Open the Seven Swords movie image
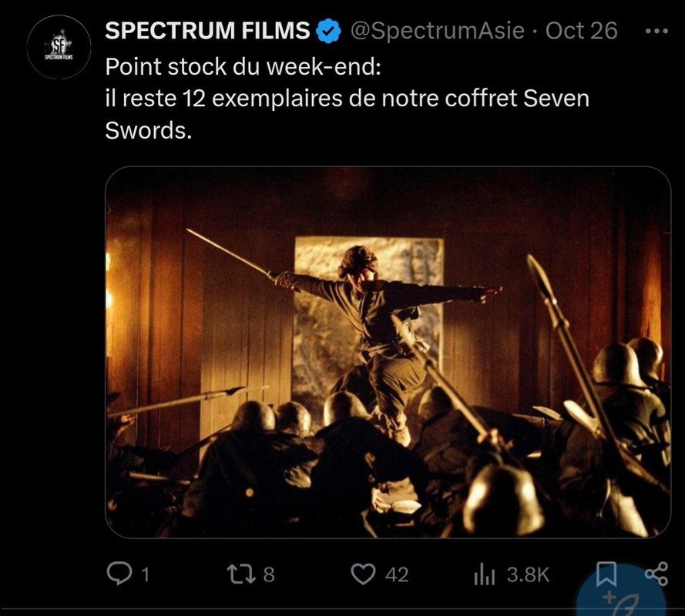The width and height of the screenshot is (685, 616). (388, 352)
